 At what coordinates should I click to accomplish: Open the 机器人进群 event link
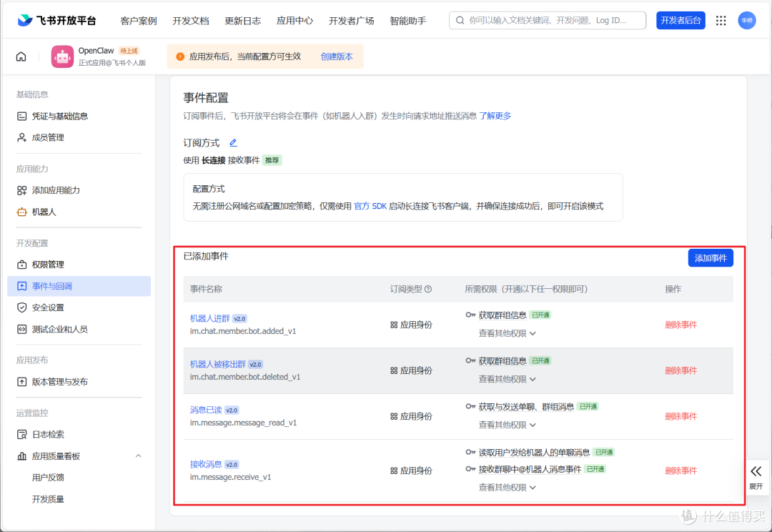209,319
